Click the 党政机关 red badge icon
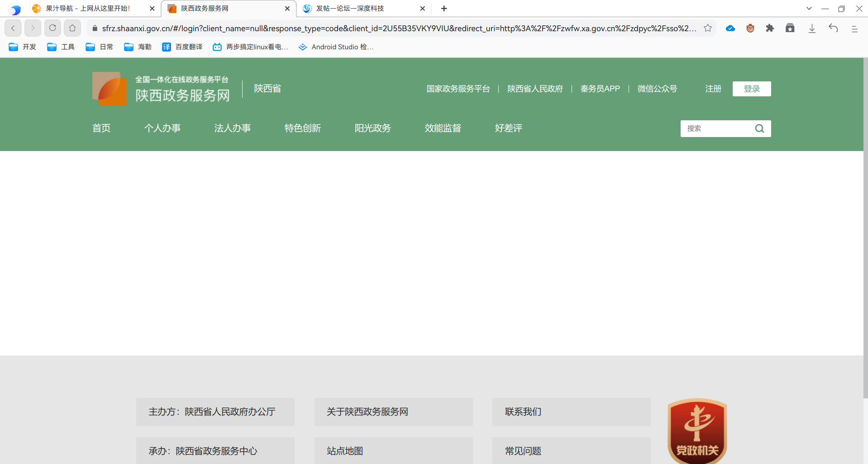The width and height of the screenshot is (868, 464). tap(697, 431)
